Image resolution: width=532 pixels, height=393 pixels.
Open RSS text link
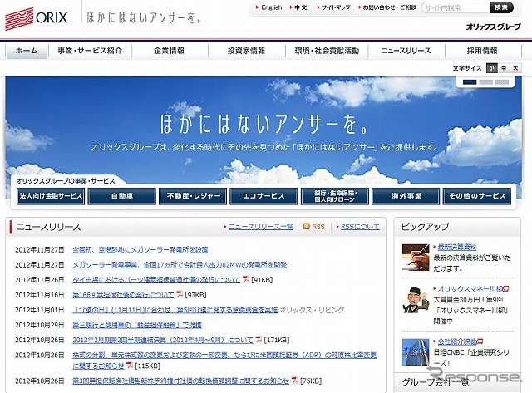(x=318, y=227)
